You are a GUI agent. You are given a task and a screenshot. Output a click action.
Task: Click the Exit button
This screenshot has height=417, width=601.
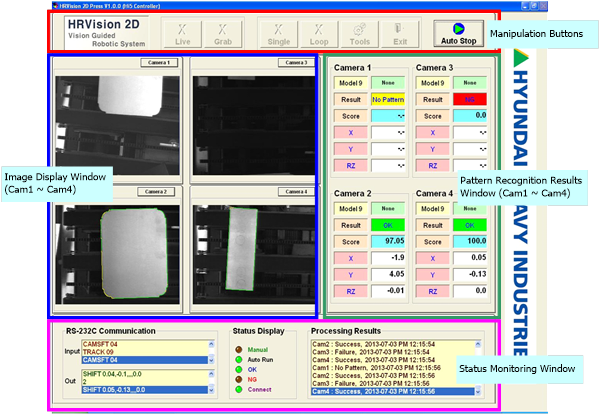coord(400,34)
